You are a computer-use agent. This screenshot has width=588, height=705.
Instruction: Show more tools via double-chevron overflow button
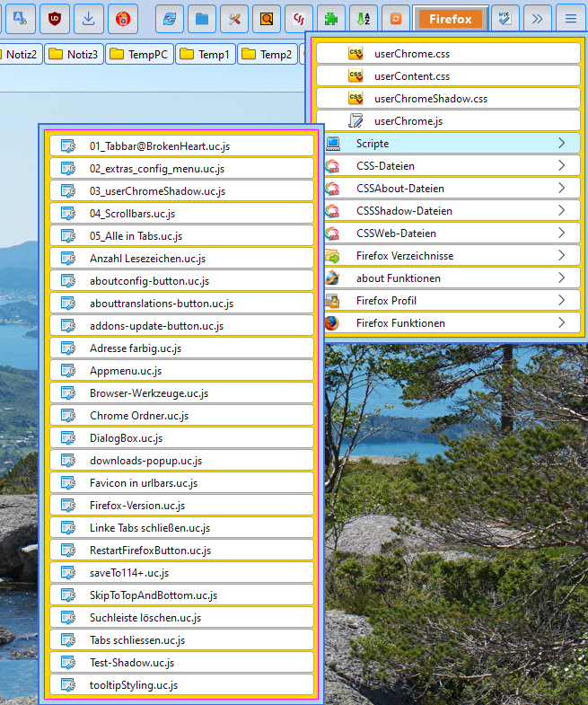point(537,18)
